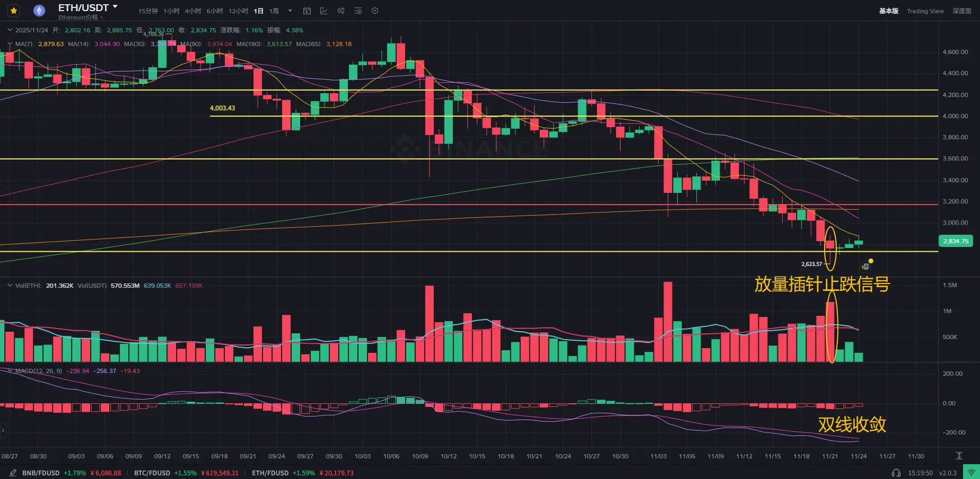This screenshot has width=980, height=479.
Task: Select the 1周 timeframe
Action: pos(274,11)
